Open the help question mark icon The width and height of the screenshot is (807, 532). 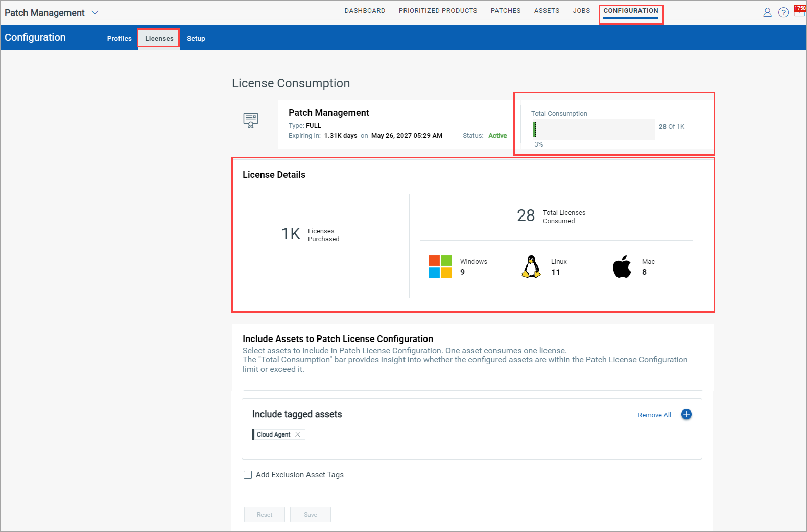coord(784,13)
